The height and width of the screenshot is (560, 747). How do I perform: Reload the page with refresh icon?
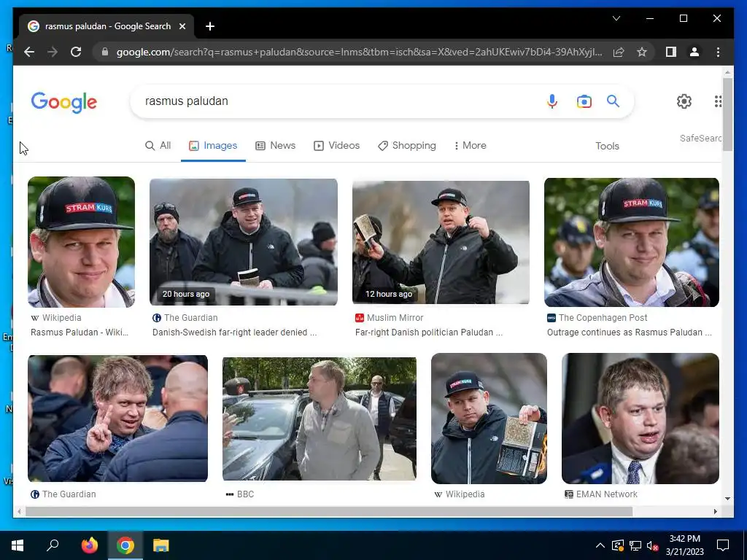(76, 52)
